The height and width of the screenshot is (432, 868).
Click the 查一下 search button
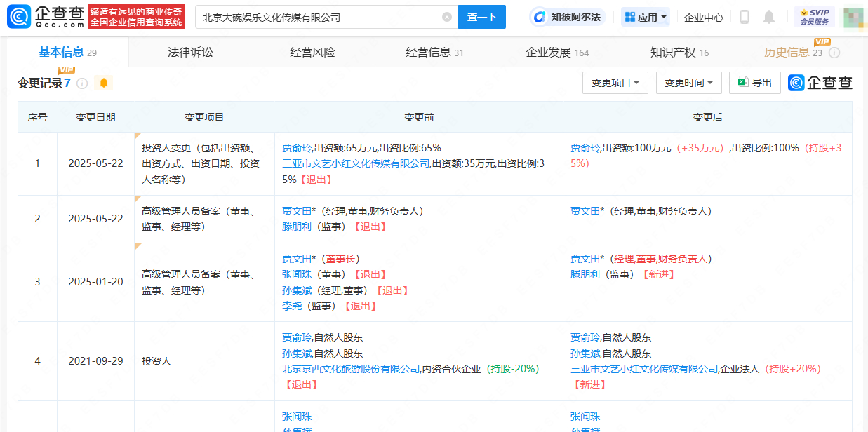482,17
